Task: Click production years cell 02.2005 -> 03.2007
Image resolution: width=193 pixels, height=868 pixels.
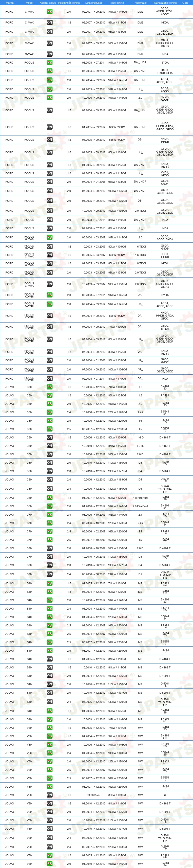Action: point(94,255)
